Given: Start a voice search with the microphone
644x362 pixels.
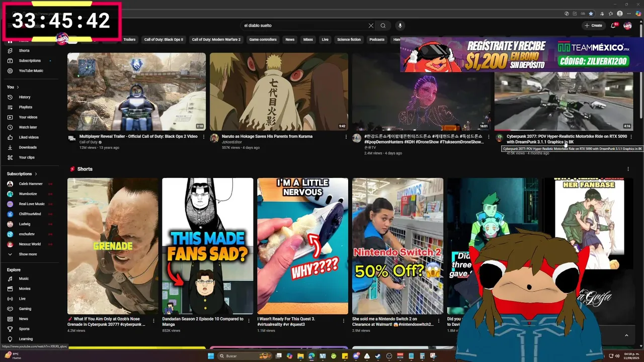Looking at the screenshot, I should click(x=400, y=26).
